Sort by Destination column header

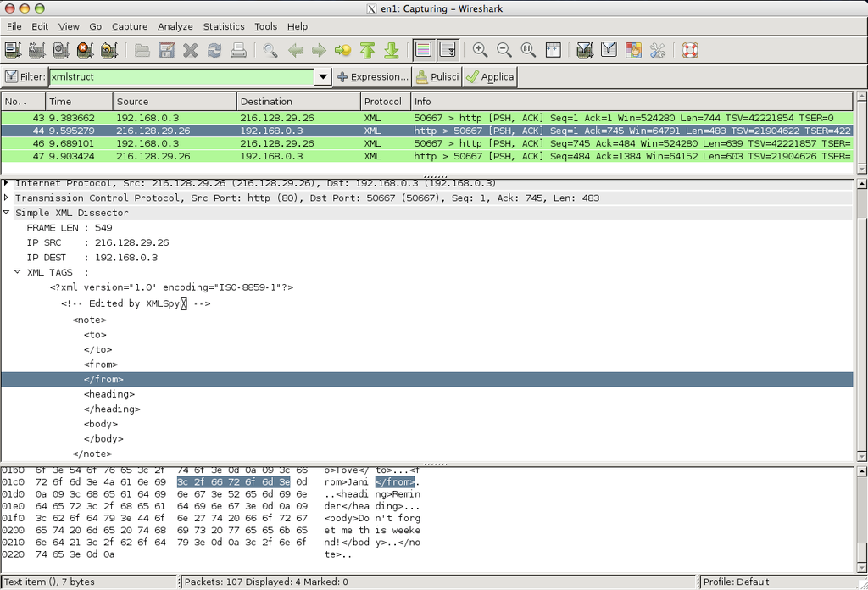pyautogui.click(x=299, y=102)
